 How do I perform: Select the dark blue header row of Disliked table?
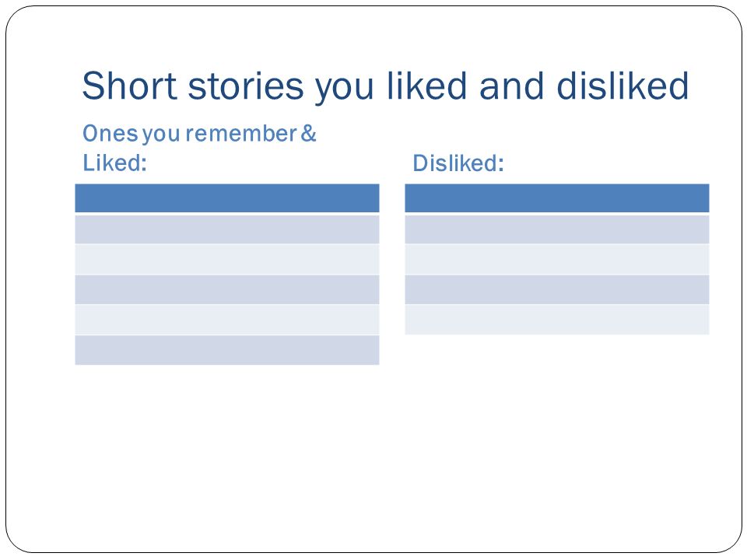[557, 198]
